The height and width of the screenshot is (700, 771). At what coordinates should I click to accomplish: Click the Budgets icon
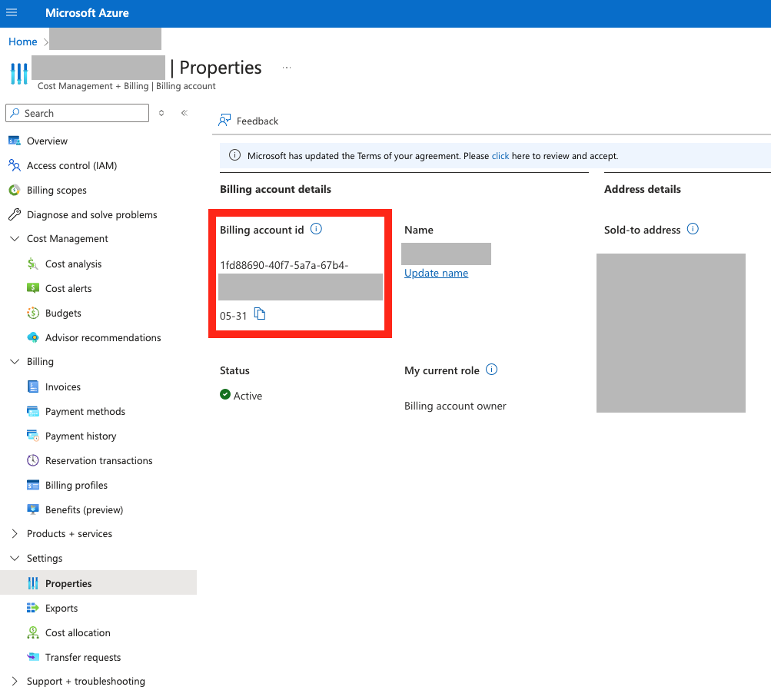32,314
